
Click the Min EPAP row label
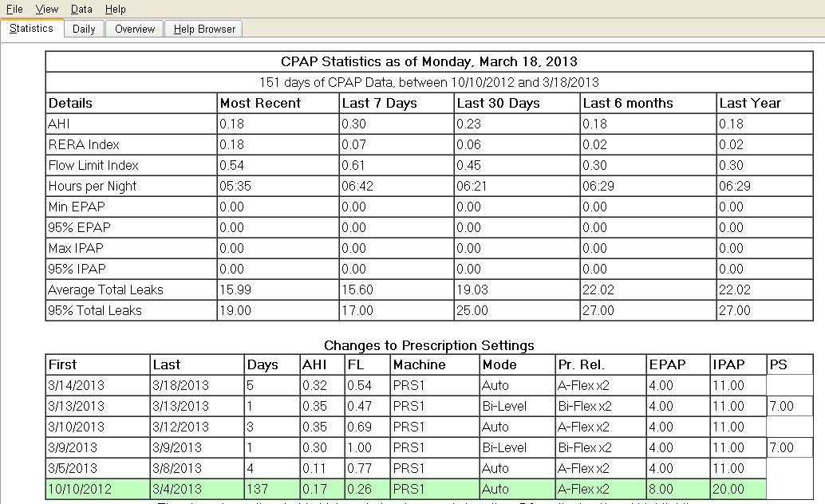[77, 207]
